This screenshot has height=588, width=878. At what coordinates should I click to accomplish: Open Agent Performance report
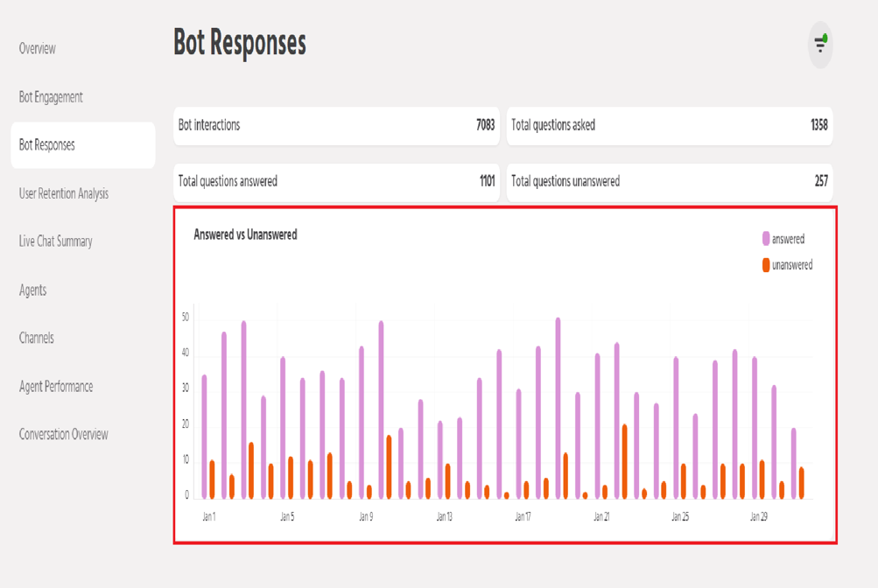tap(56, 386)
